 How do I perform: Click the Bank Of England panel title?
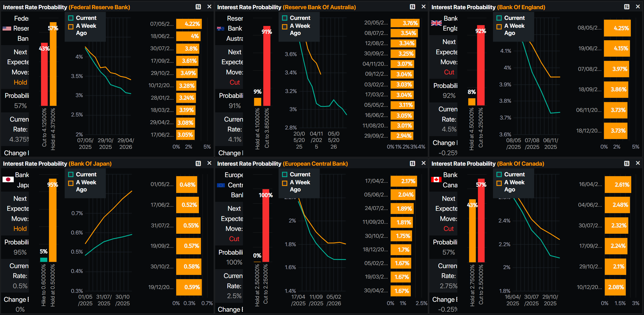tap(488, 7)
